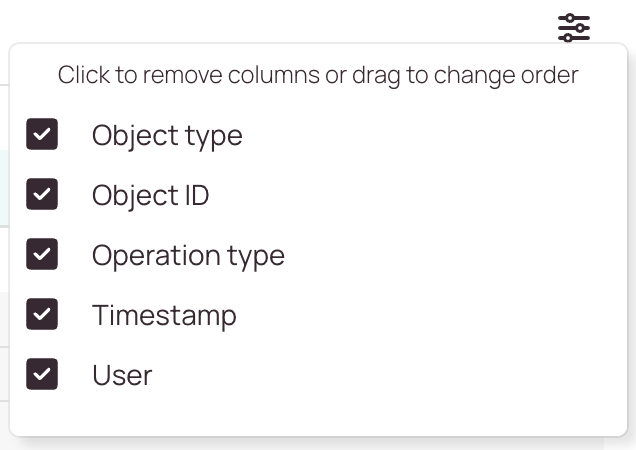The height and width of the screenshot is (450, 636).
Task: Disable the Object ID column checkbox
Action: pyautogui.click(x=42, y=194)
